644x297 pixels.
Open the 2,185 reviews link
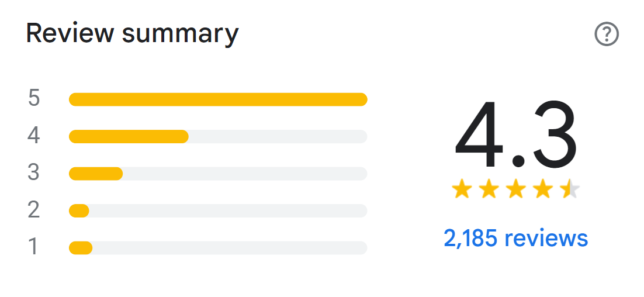(515, 238)
